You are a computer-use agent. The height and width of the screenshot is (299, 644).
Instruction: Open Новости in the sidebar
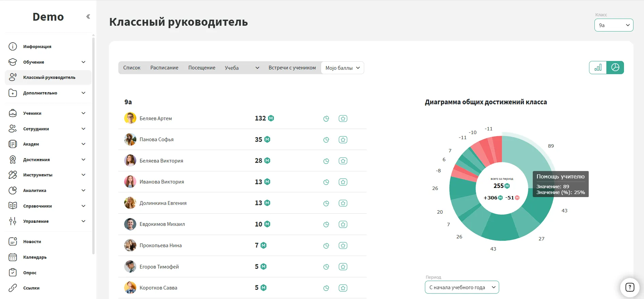coord(32,241)
